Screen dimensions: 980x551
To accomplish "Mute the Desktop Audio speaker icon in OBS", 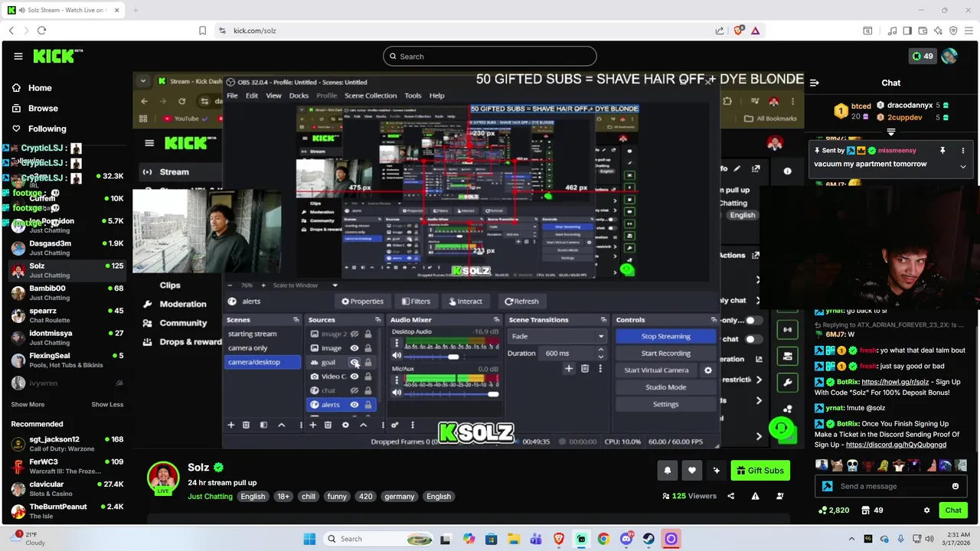I will click(397, 356).
